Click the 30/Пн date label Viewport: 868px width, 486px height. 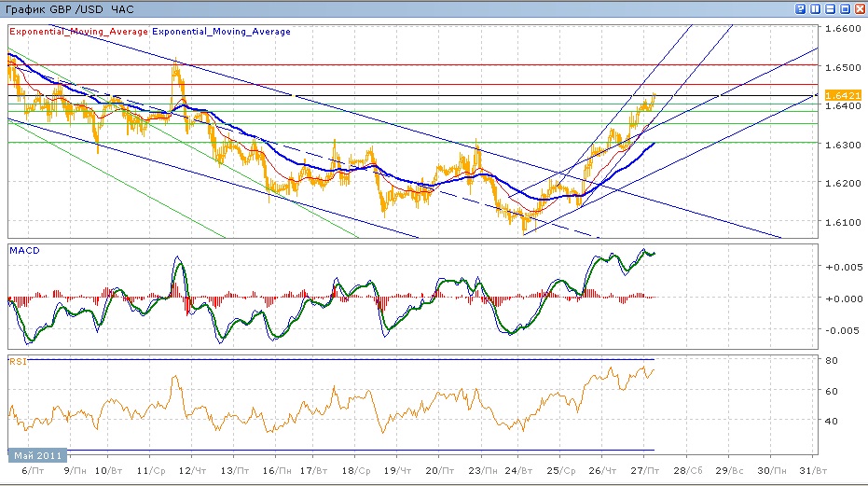pyautogui.click(x=772, y=470)
